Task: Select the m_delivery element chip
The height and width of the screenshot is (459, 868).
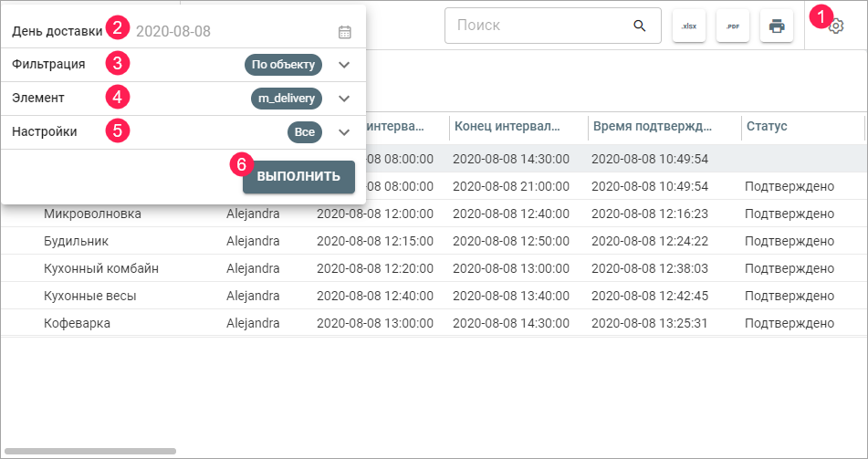Action: point(287,99)
